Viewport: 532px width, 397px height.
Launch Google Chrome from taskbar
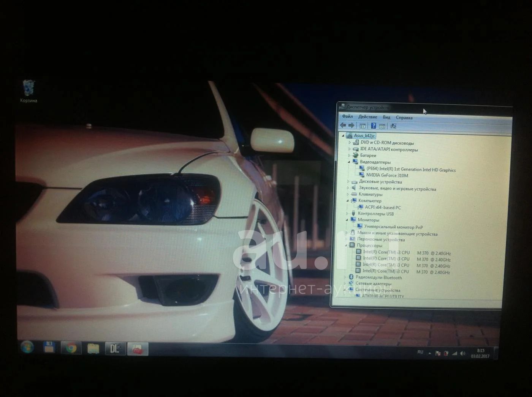[x=71, y=348]
